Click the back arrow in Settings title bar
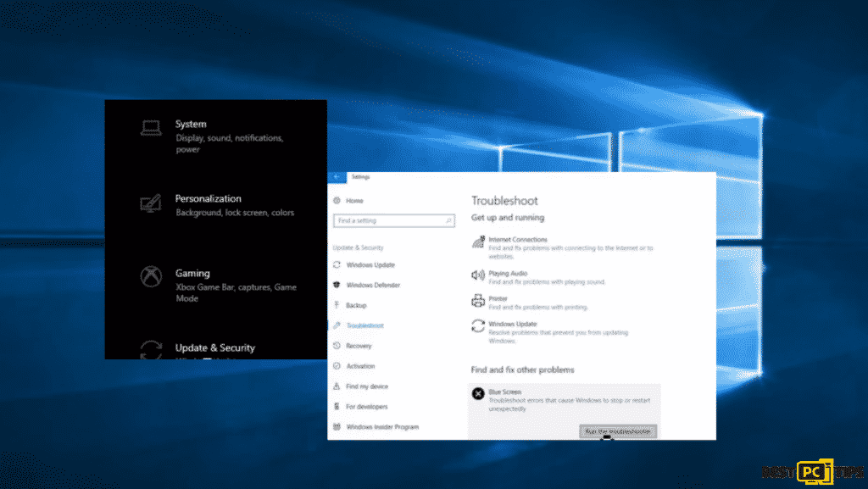Viewport: 868px width, 489px height. point(337,177)
